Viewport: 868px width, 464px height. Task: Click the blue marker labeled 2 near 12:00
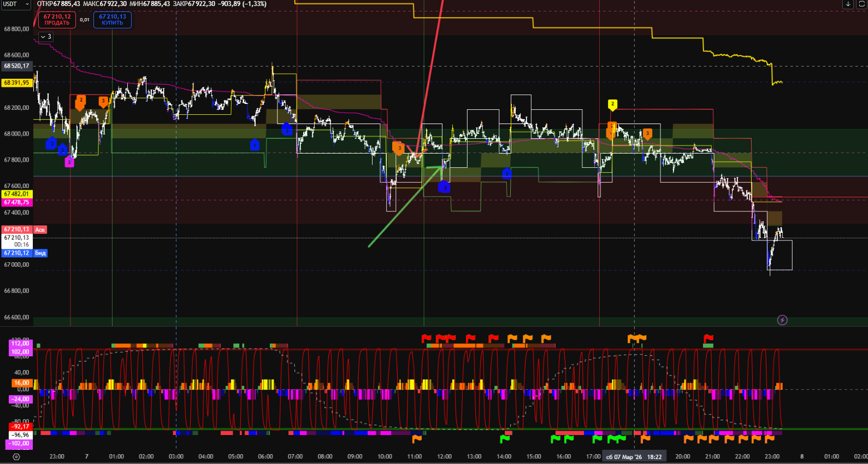coord(444,187)
